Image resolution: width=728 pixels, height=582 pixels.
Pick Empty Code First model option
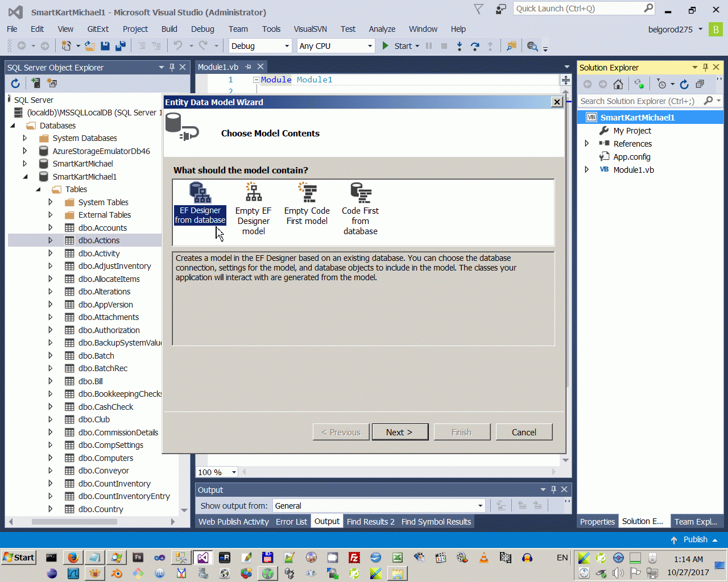[x=307, y=203]
